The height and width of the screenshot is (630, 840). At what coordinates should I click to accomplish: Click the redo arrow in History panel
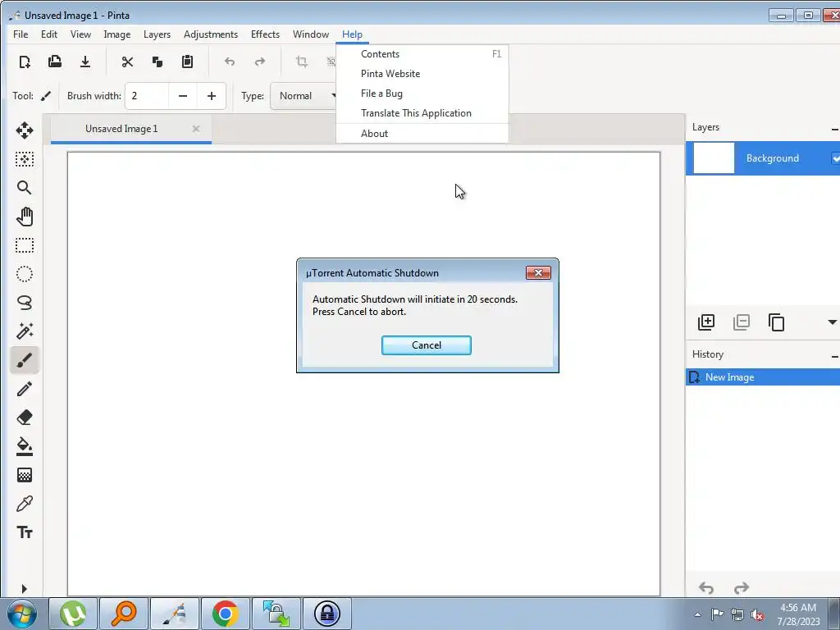[742, 588]
